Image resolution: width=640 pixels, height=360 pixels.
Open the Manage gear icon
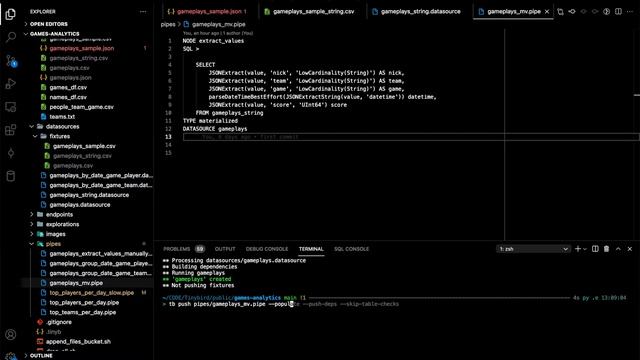(x=11, y=356)
